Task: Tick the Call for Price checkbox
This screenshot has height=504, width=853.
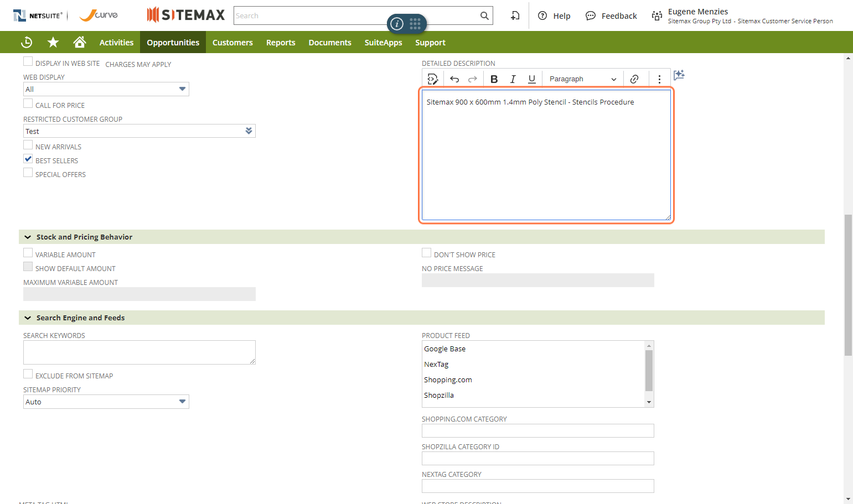Action: 28,103
